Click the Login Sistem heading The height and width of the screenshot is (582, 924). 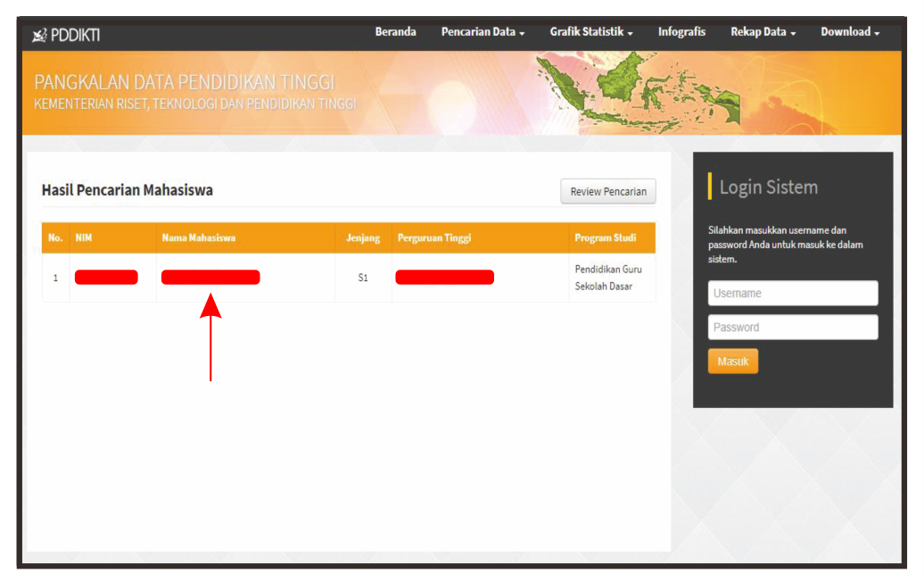tap(769, 187)
